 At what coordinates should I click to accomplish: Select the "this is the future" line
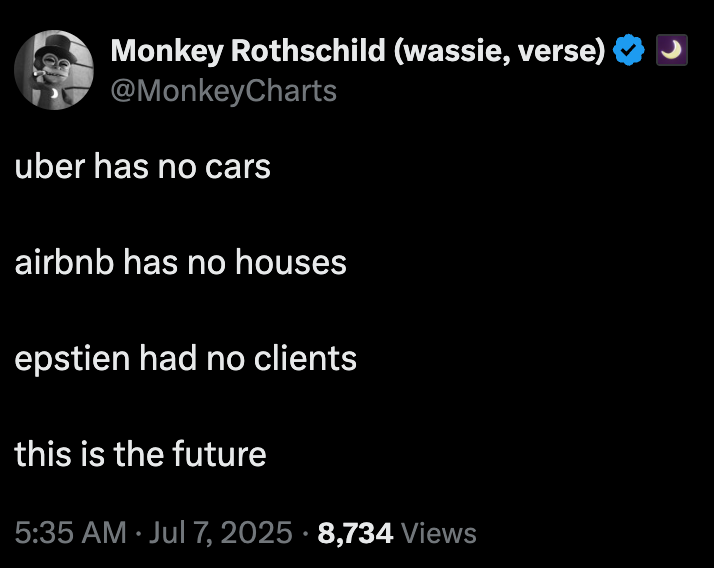click(x=140, y=454)
